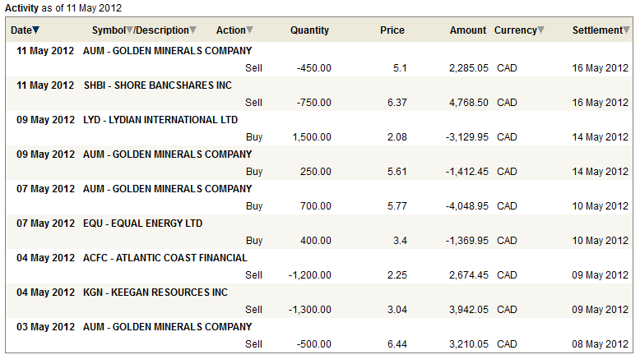Sort by Symbol using its arrow

click(x=130, y=31)
